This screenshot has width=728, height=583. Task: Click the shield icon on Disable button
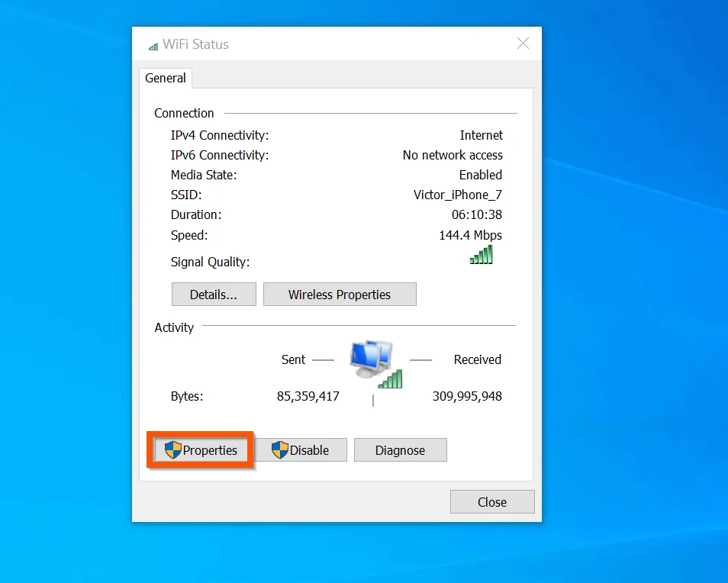[280, 449]
